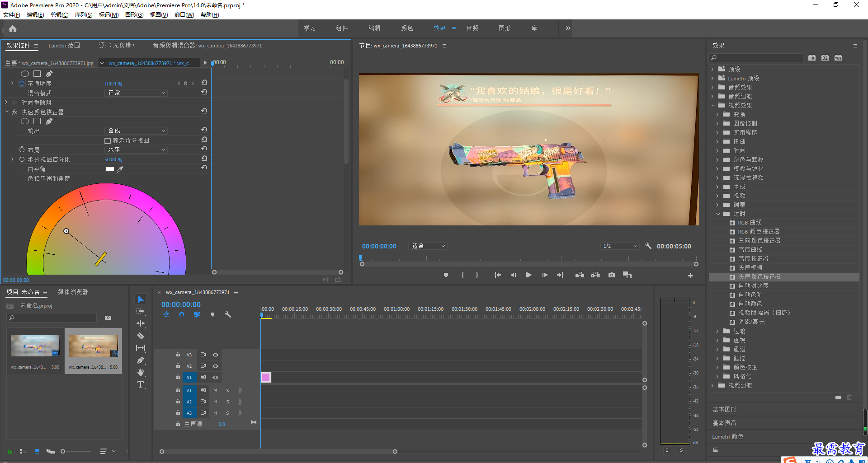This screenshot has width=868, height=463.
Task: Toggle Split View Percent animation stopwatch
Action: (x=22, y=159)
